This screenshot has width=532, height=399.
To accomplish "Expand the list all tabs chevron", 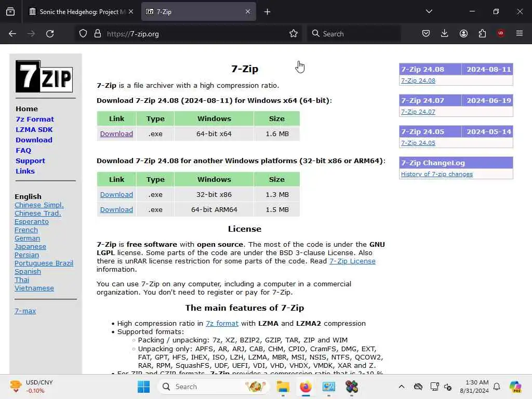I will (x=429, y=11).
